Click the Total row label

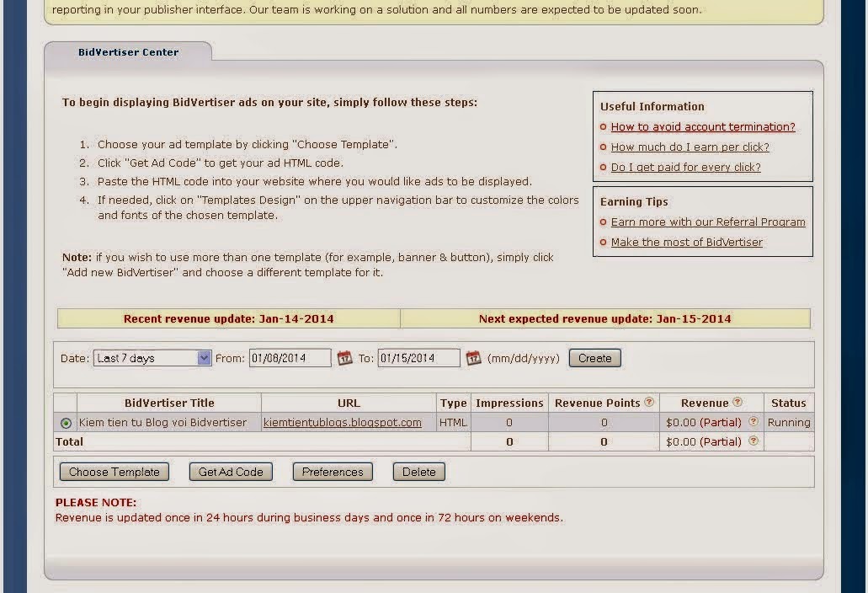click(x=69, y=442)
